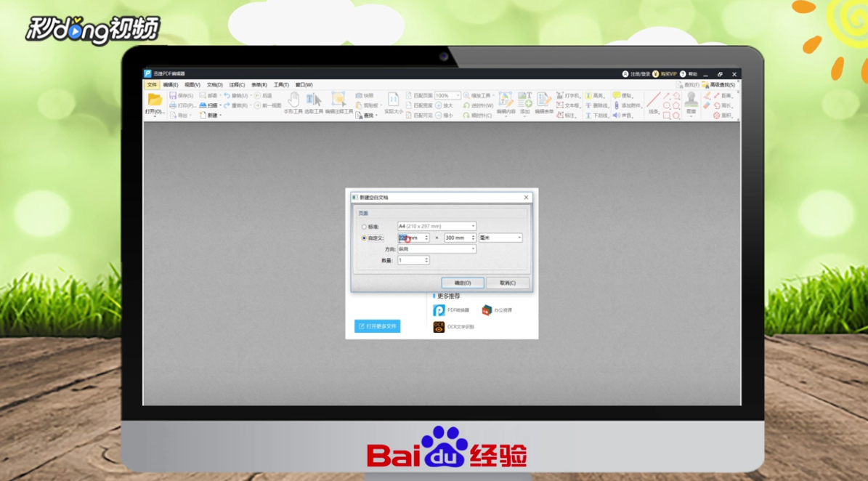This screenshot has height=481, width=868.
Task: Confirm the new document with 确定(O)
Action: click(x=464, y=283)
